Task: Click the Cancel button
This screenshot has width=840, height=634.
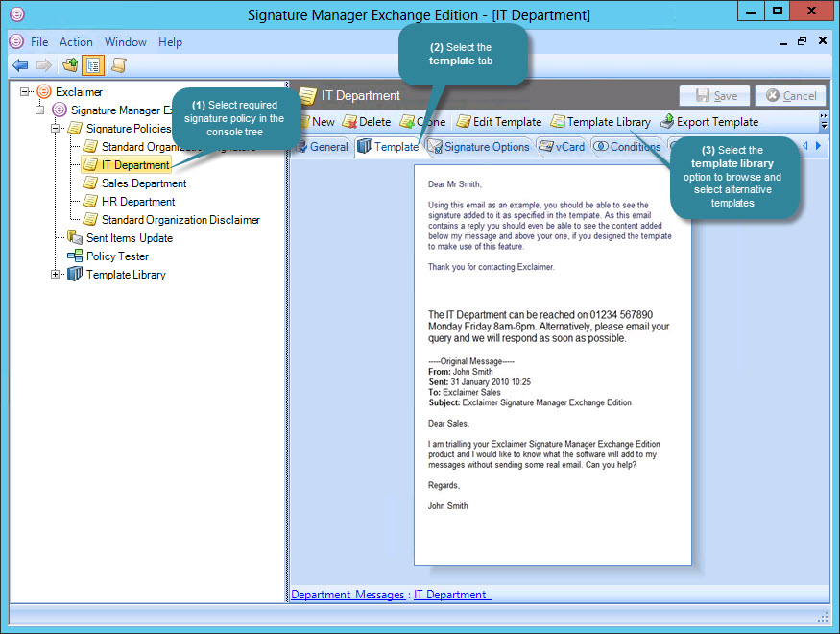Action: (x=790, y=95)
